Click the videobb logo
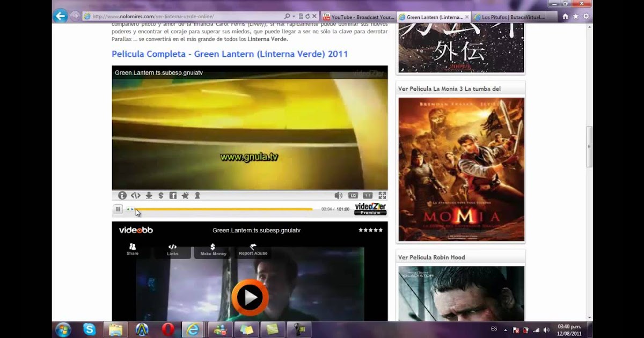The width and height of the screenshot is (644, 338). coord(136,230)
